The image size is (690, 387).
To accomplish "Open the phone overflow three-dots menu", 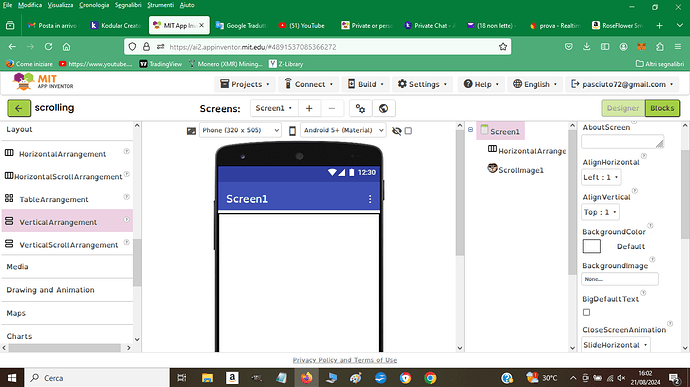I will click(370, 199).
